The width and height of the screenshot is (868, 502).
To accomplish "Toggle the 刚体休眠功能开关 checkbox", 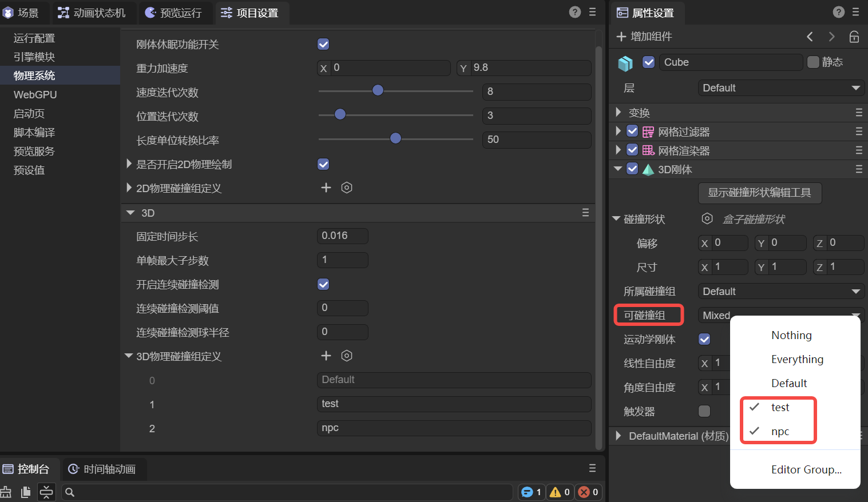I will 323,44.
